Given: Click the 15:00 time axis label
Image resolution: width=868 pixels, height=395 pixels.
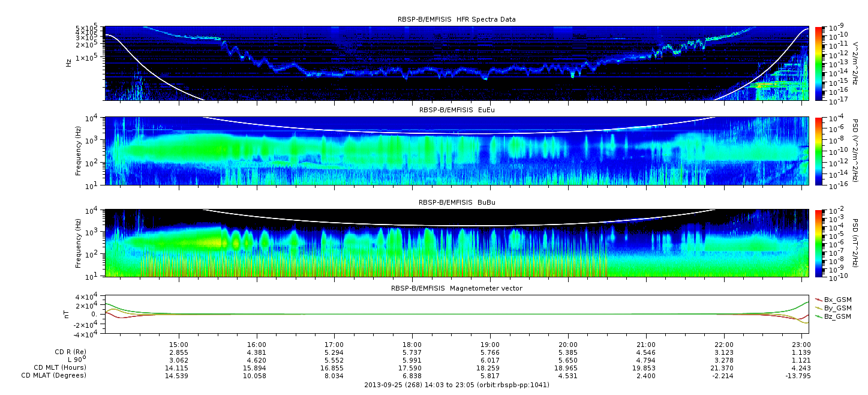Looking at the screenshot, I should point(179,345).
